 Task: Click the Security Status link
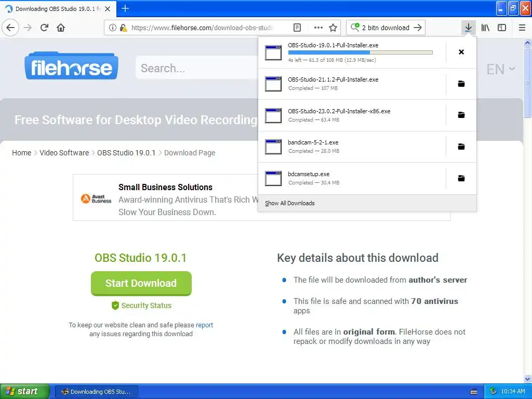tap(141, 305)
